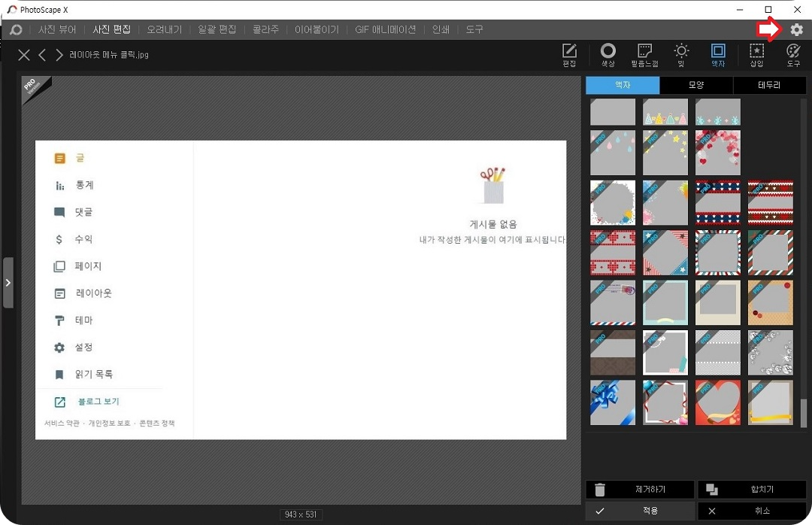Open the 필름느낌 (Film) tool panel

tap(645, 55)
